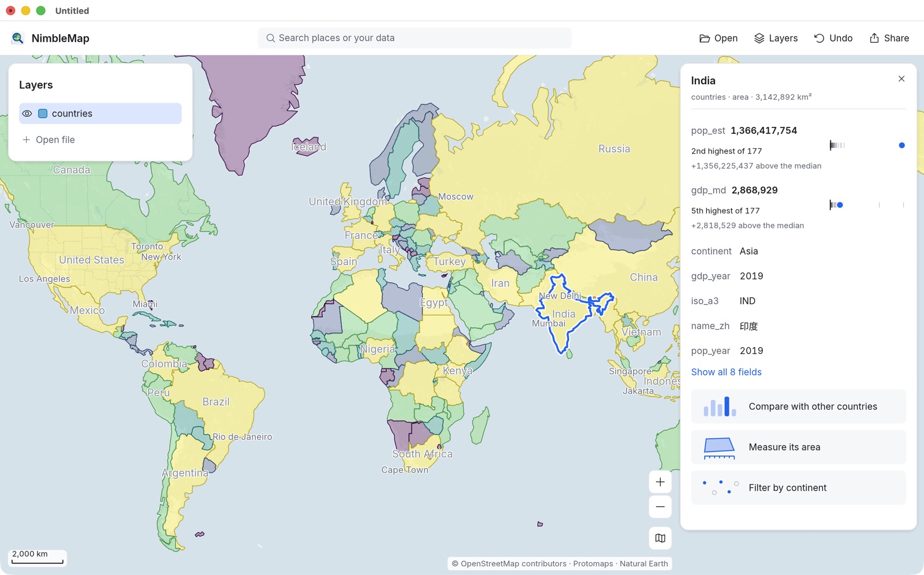Open the countries layer color swatch
The image size is (924, 575).
[43, 114]
